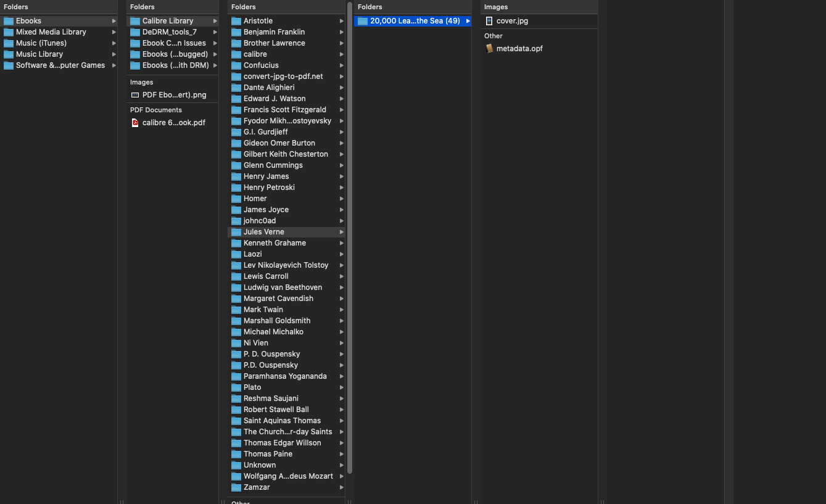Expand the Henry James folder arrow
826x504 pixels.
pos(342,176)
